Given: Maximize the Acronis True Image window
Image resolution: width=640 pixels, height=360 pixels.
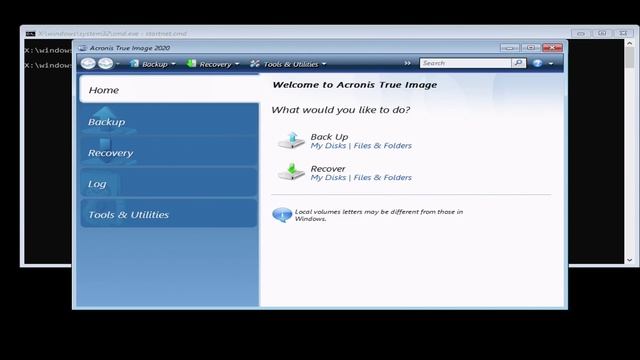Looking at the screenshot, I should tap(531, 48).
